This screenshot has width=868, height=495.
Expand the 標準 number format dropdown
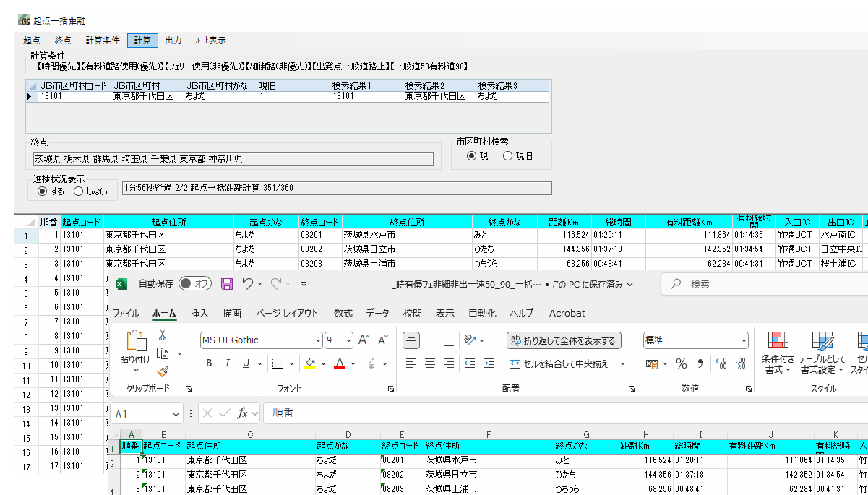pyautogui.click(x=744, y=340)
